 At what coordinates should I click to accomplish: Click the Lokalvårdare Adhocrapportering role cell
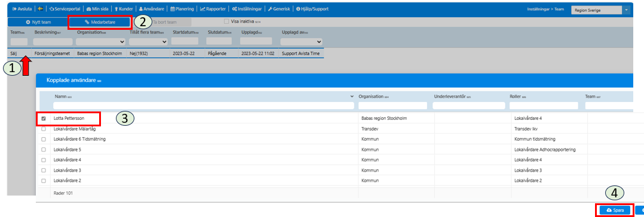pos(545,150)
